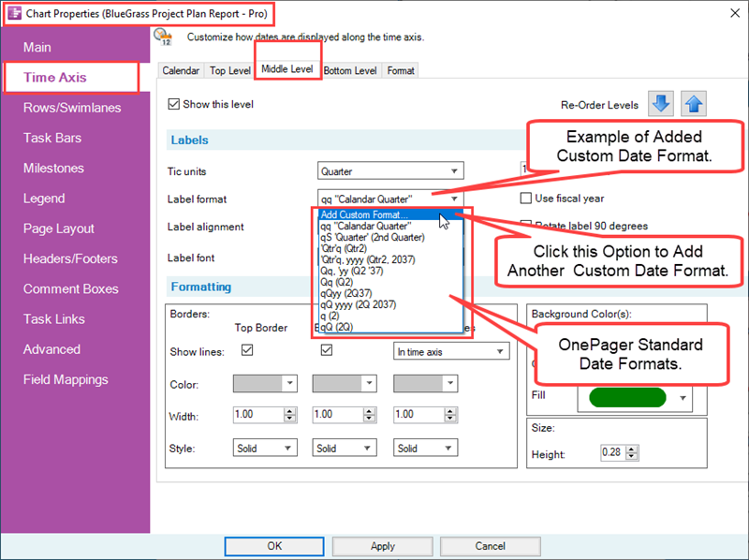
Task: Toggle Top Border show lines checkbox
Action: pos(247,351)
